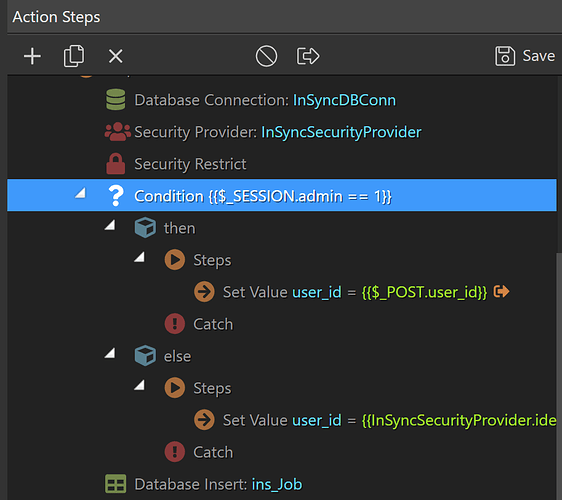
Task: Open the Database Insert ins_Job step
Action: point(282,484)
